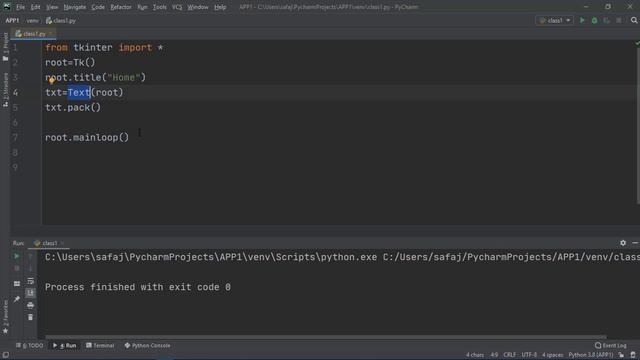Click 'Process finished with exit code 0'

point(138,287)
